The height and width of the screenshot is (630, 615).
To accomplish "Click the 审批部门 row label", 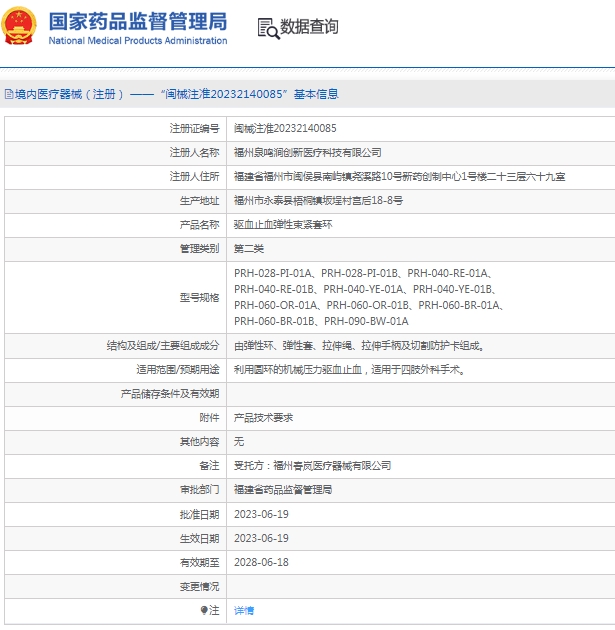I will point(200,490).
